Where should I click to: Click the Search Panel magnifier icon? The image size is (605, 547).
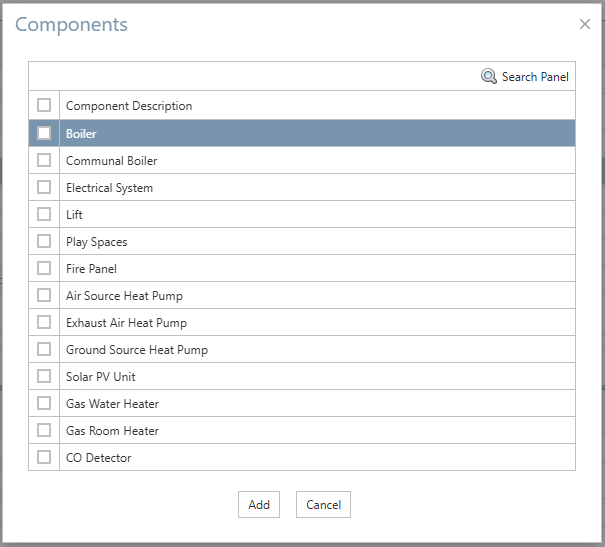click(x=488, y=76)
